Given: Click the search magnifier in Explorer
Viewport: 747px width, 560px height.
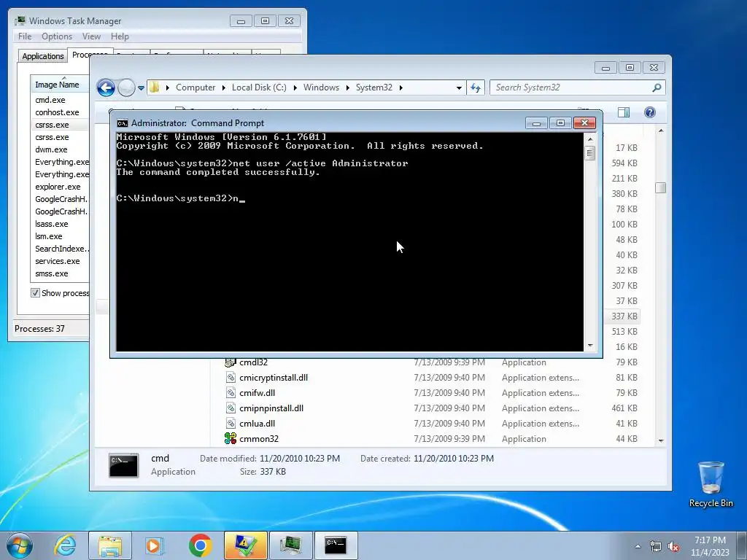Looking at the screenshot, I should coord(657,87).
